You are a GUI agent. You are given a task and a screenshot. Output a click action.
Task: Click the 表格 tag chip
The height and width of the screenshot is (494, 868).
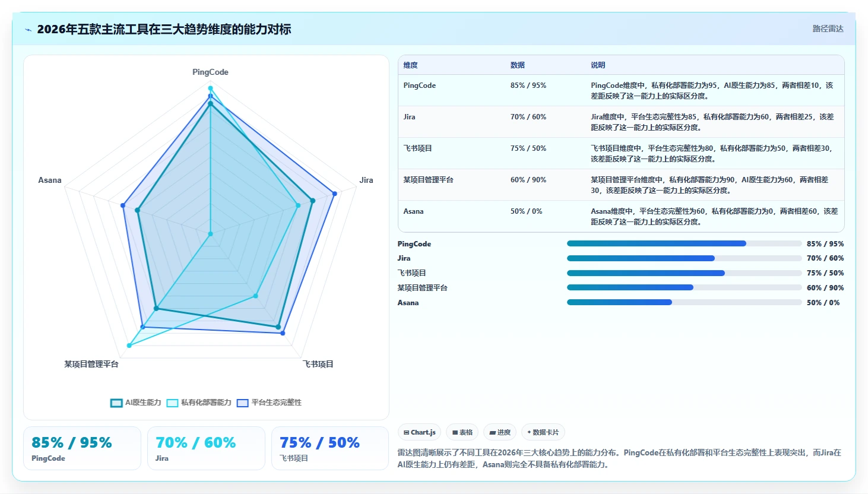tap(462, 432)
